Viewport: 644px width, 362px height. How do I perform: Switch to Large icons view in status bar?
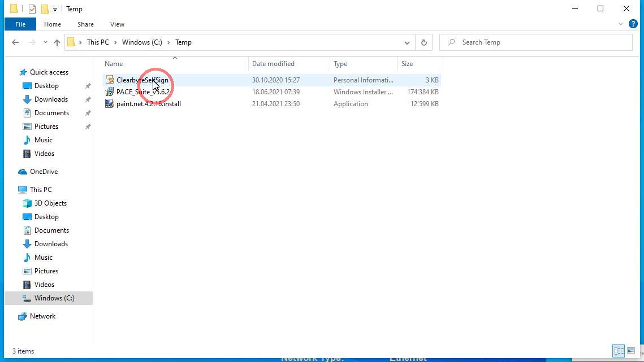tap(631, 351)
